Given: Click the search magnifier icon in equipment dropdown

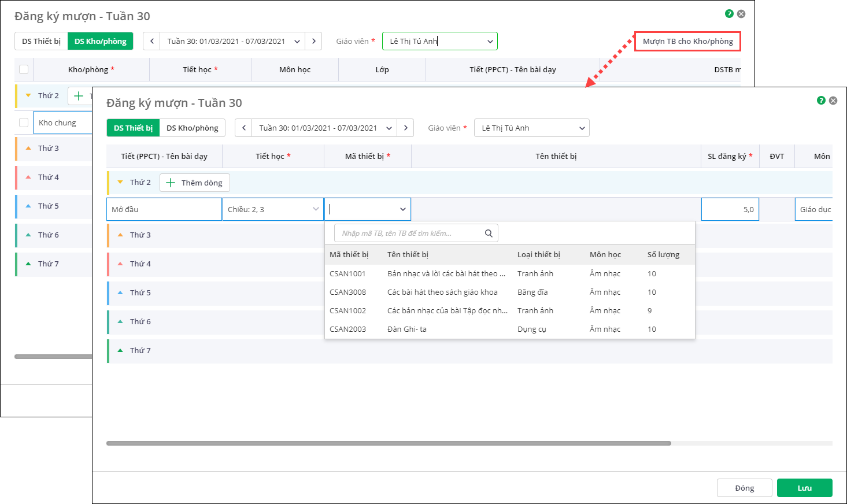Looking at the screenshot, I should coord(489,234).
